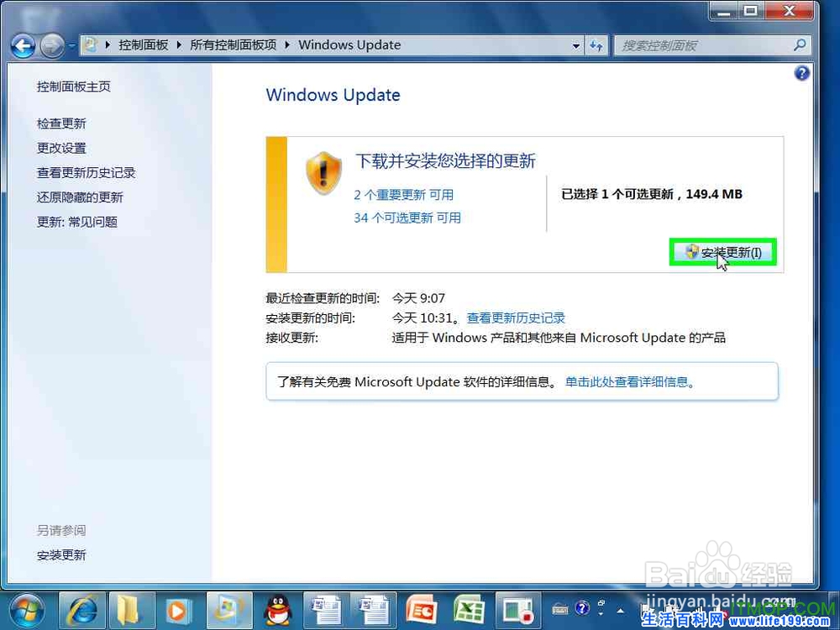Click the Install Updates (安装更新) button
Image resolution: width=840 pixels, height=630 pixels.
coord(722,252)
